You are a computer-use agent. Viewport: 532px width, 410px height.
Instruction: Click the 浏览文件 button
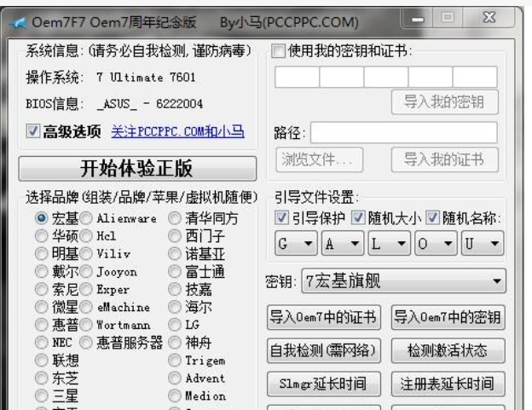click(x=319, y=159)
